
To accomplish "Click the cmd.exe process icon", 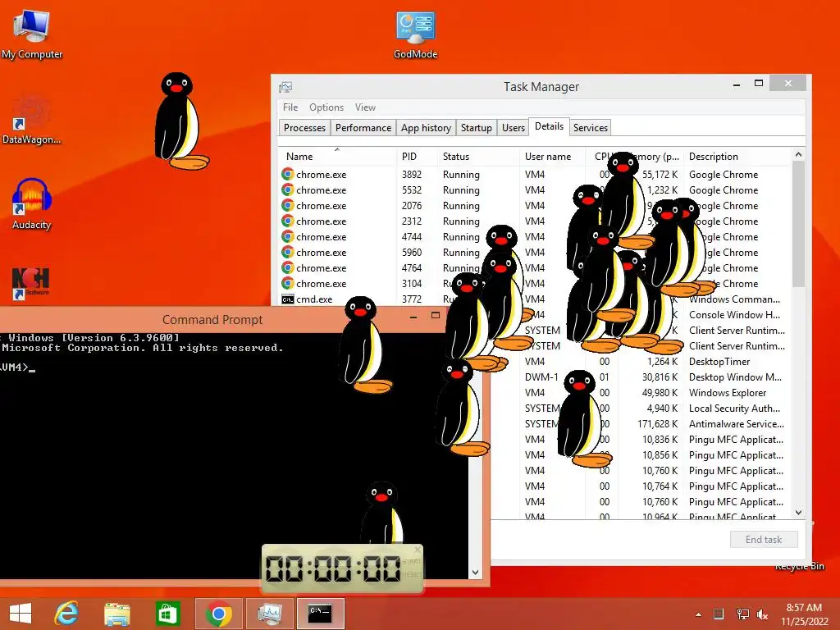I will [x=288, y=299].
